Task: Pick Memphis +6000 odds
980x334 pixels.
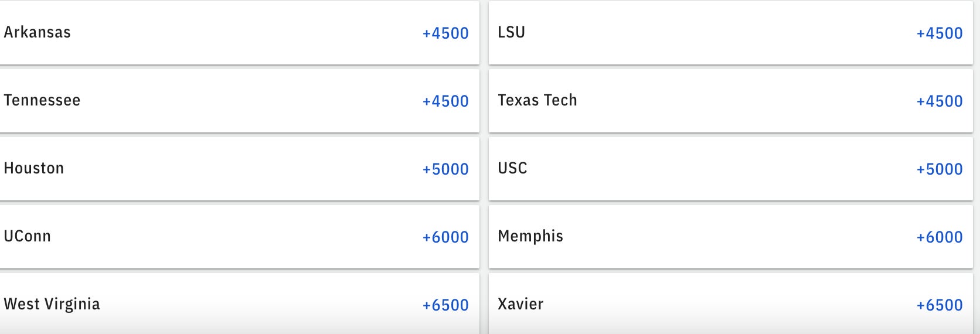Action: pos(939,237)
